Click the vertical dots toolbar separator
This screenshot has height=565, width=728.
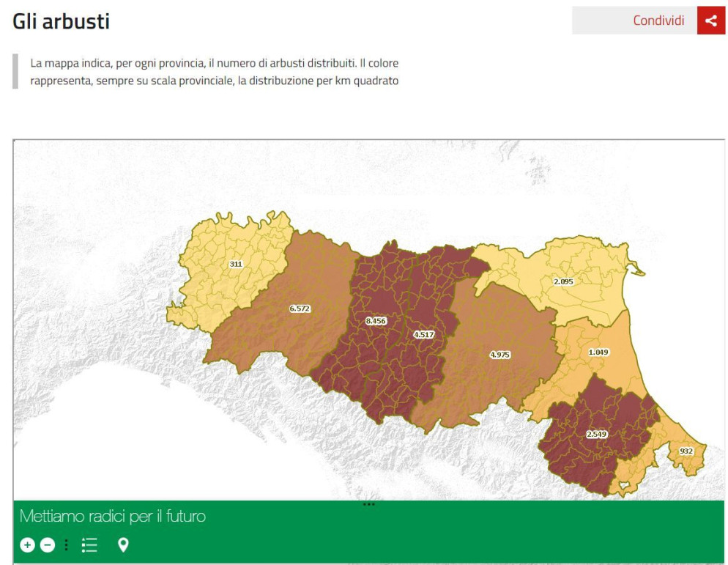coord(67,544)
